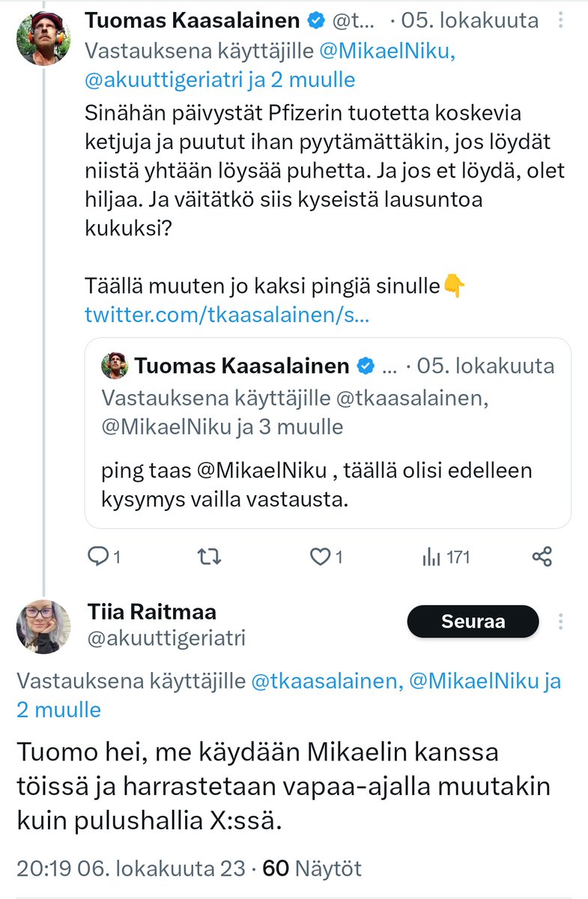Open view statistics icon showing 171
Image resolution: width=588 pixels, height=899 pixels.
(x=431, y=556)
